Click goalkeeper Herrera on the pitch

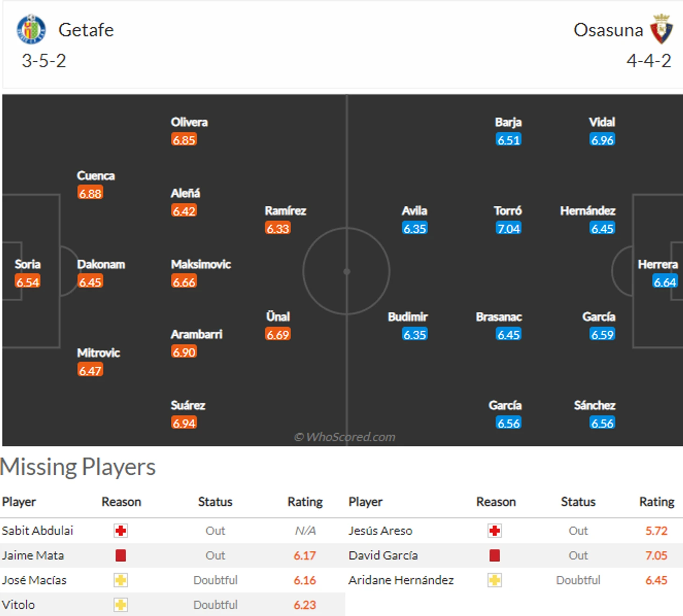click(x=658, y=264)
